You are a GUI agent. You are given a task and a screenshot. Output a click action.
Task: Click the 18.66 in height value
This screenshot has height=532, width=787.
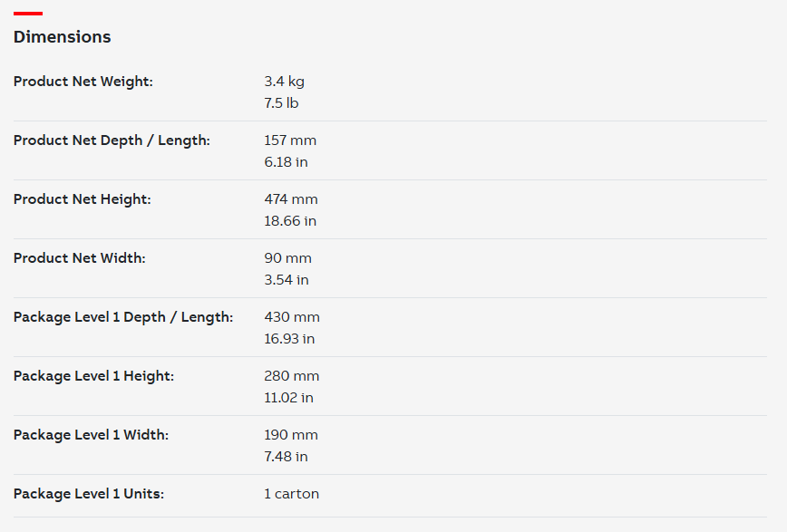(290, 221)
